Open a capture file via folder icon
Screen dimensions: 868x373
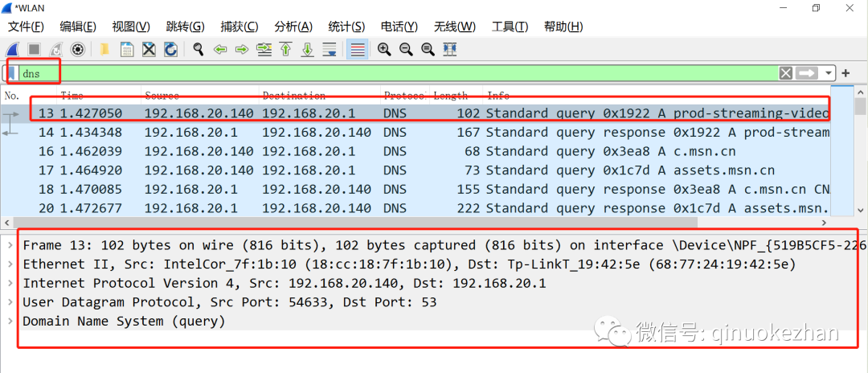(x=104, y=49)
